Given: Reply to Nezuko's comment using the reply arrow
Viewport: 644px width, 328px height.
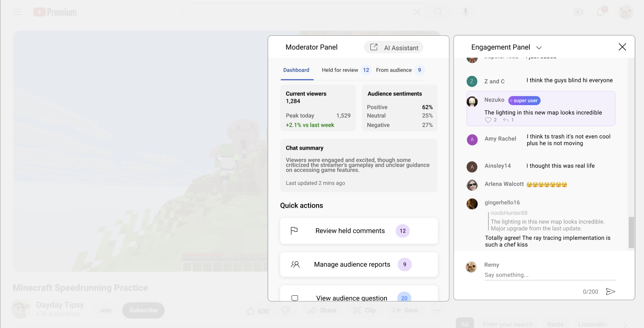Looking at the screenshot, I should coord(506,120).
